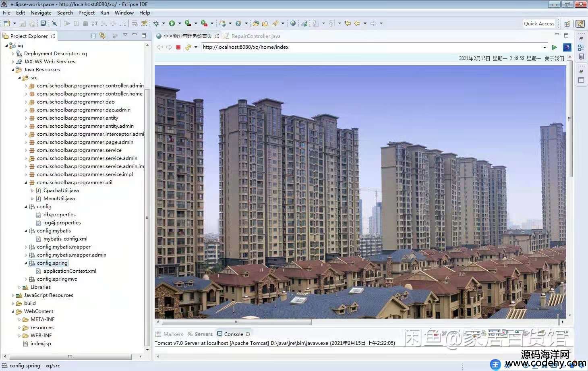
Task: Click the Project Explorer horizontal scrollbar
Action: [70, 356]
